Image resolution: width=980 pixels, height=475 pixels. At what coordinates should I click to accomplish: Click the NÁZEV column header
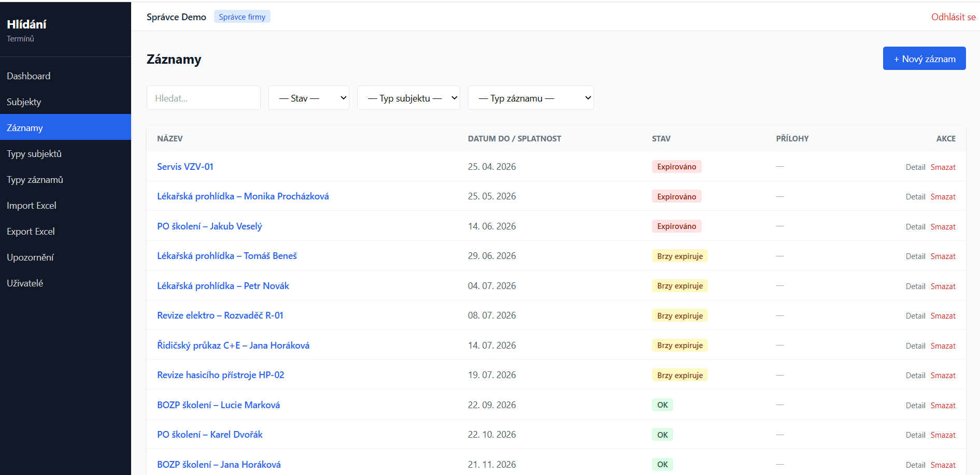pos(170,139)
